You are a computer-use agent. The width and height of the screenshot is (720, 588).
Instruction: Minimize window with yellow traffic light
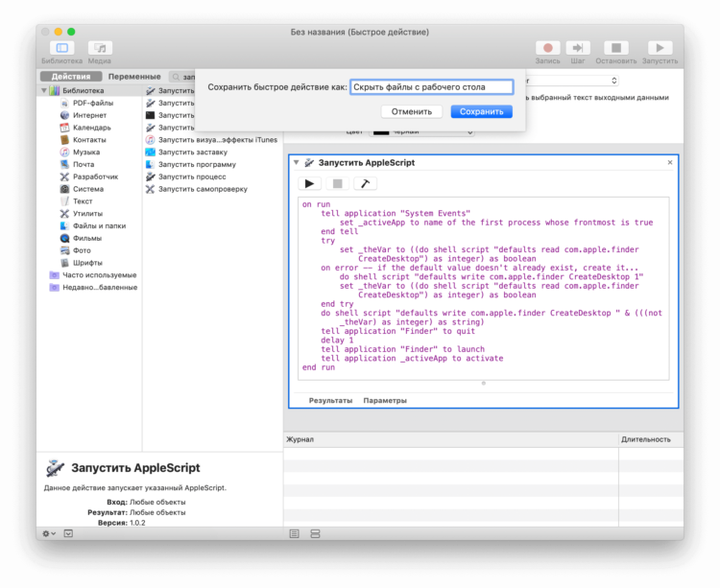coord(59,32)
